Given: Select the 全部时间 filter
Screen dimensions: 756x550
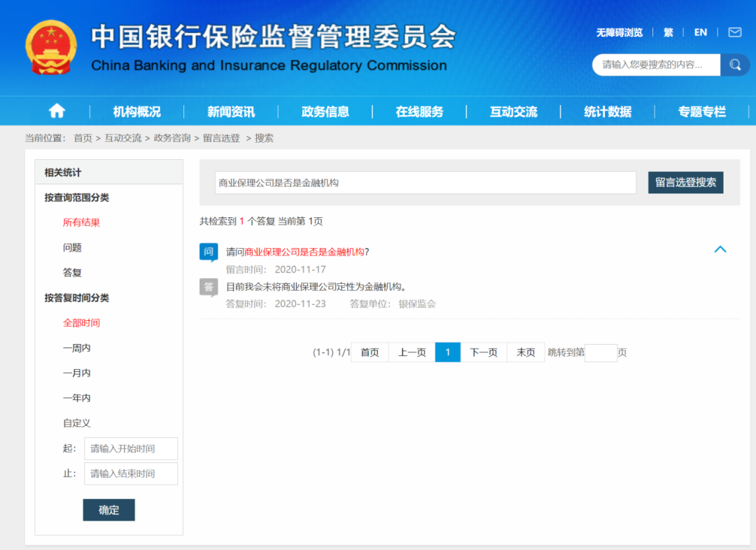Looking at the screenshot, I should [81, 323].
